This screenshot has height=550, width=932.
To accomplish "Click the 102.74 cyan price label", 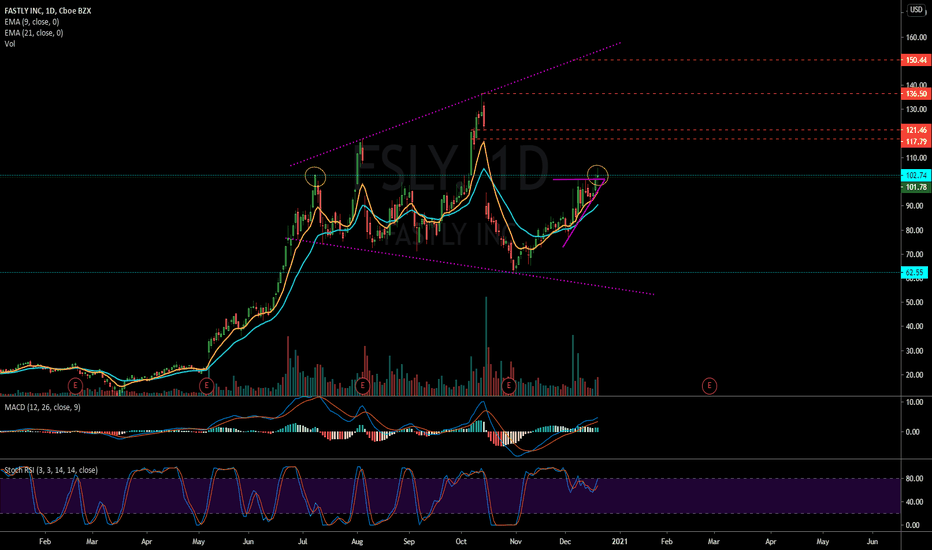I will point(915,175).
